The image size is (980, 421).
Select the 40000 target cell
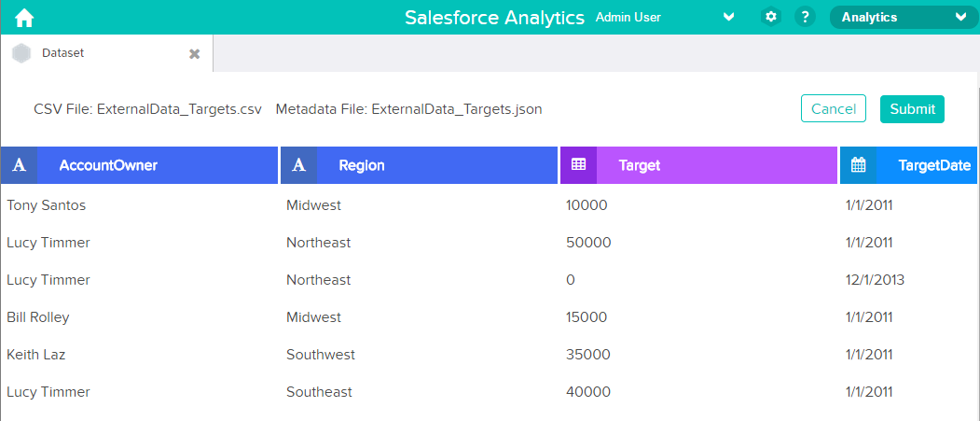[x=588, y=392]
